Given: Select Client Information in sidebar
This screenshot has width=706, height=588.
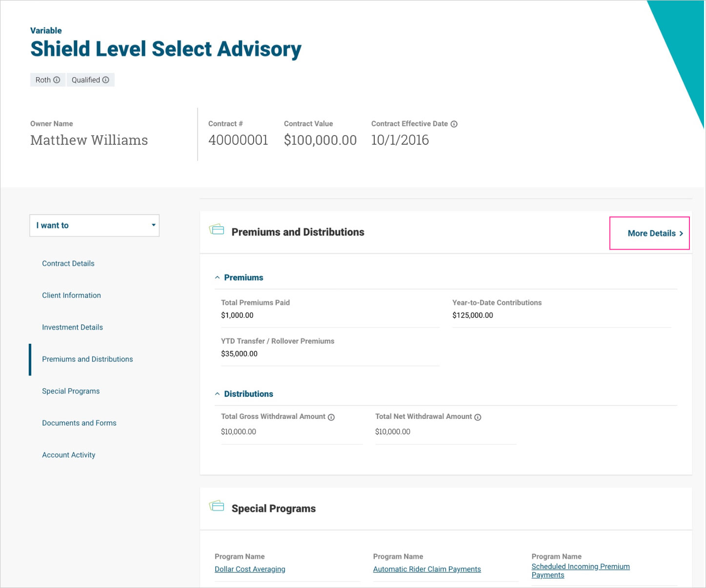Looking at the screenshot, I should [71, 295].
